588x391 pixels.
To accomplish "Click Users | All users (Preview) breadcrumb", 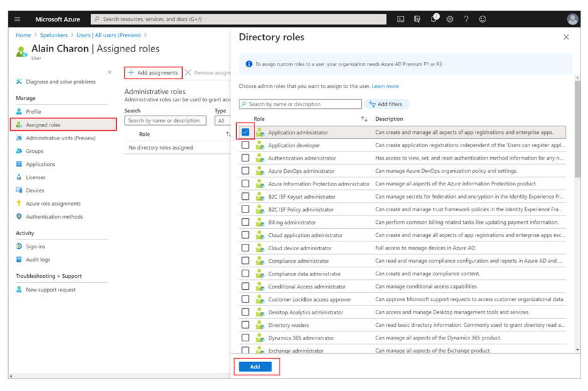I will (x=109, y=35).
